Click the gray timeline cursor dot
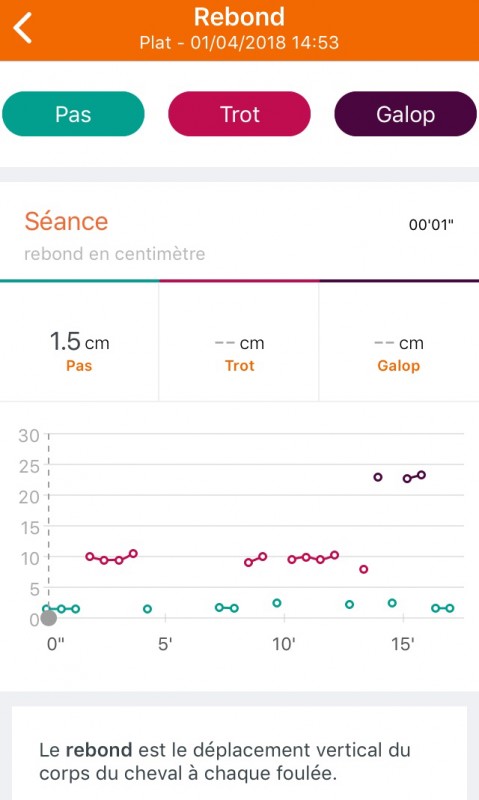 point(49,618)
